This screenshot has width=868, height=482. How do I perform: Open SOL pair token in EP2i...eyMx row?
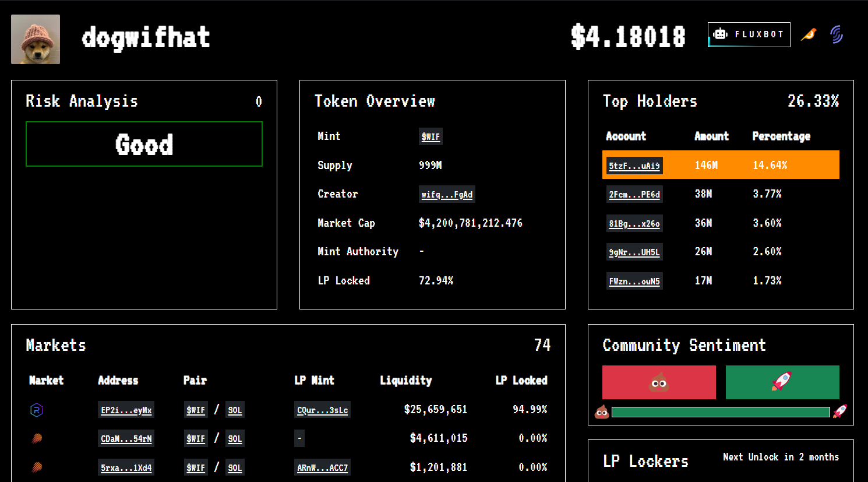tap(235, 410)
